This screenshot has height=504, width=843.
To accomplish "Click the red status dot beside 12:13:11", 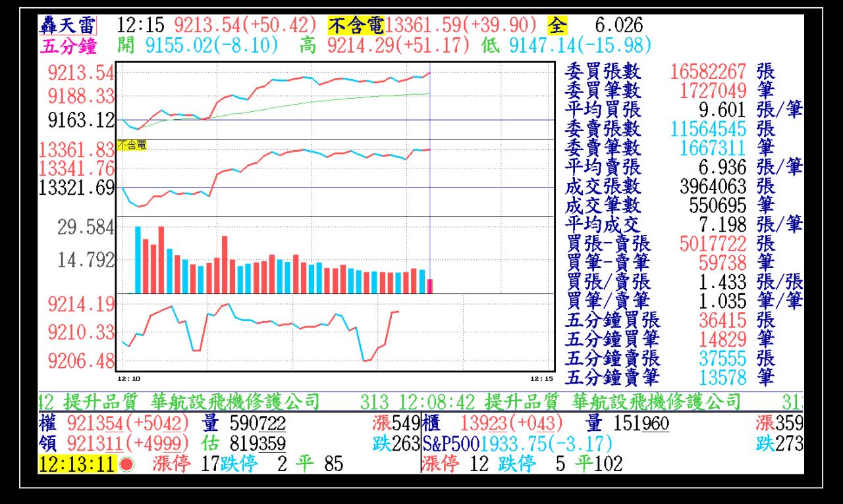I will [127, 465].
